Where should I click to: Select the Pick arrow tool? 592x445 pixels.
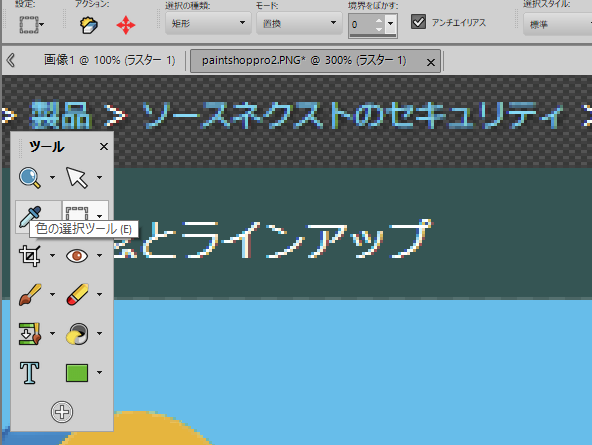77,177
